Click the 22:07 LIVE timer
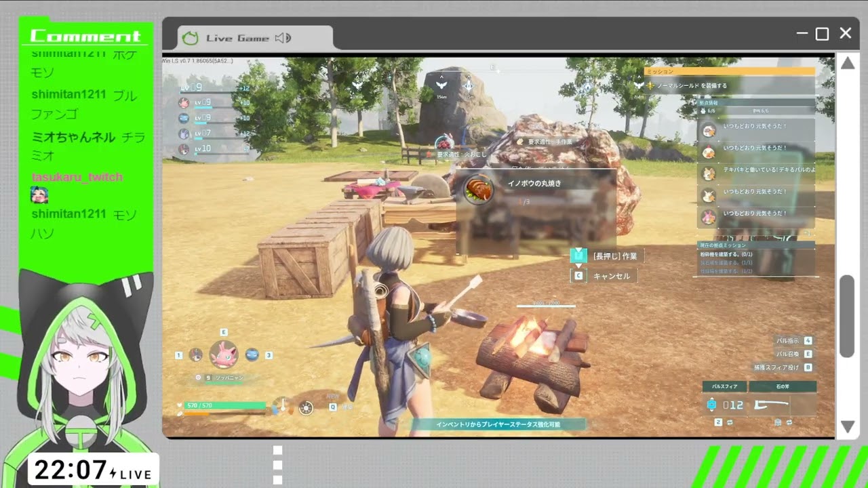The width and height of the screenshot is (868, 488). [93, 470]
